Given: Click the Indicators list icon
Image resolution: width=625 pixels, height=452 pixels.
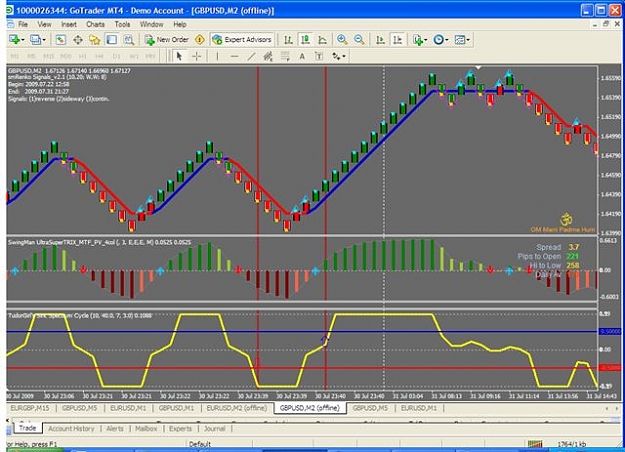Looking at the screenshot, I should 417,39.
